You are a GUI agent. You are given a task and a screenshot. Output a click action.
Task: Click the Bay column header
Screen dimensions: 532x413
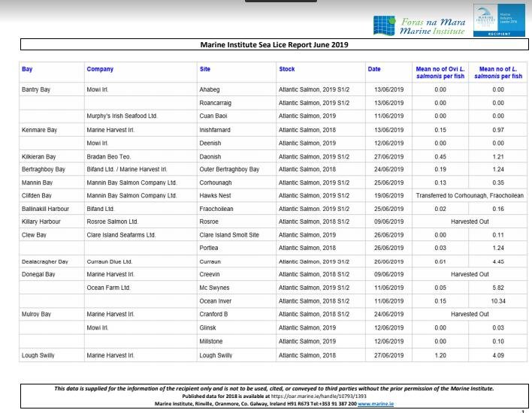(27, 69)
